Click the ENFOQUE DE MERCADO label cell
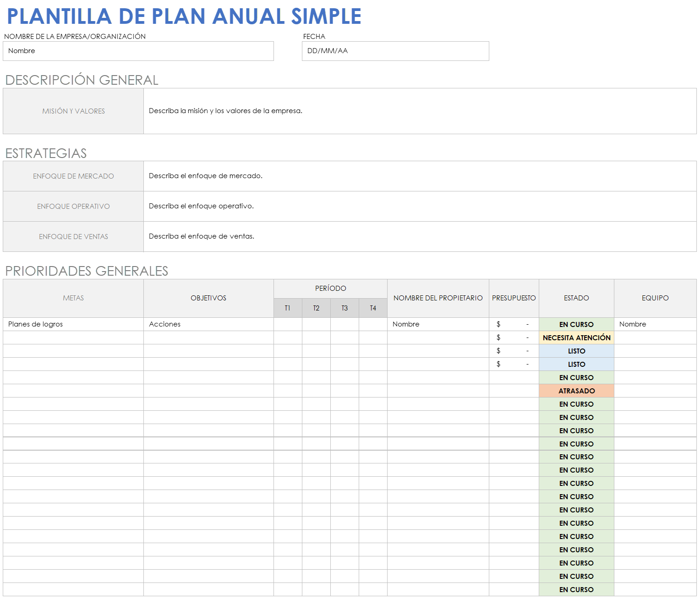This screenshot has height=599, width=700. tap(73, 176)
